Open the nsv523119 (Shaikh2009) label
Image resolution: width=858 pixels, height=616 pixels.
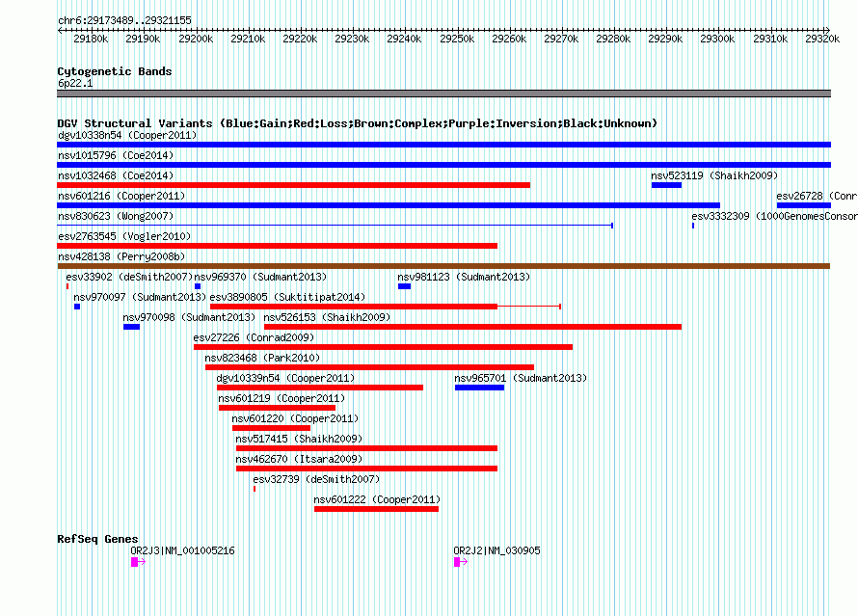click(x=714, y=175)
